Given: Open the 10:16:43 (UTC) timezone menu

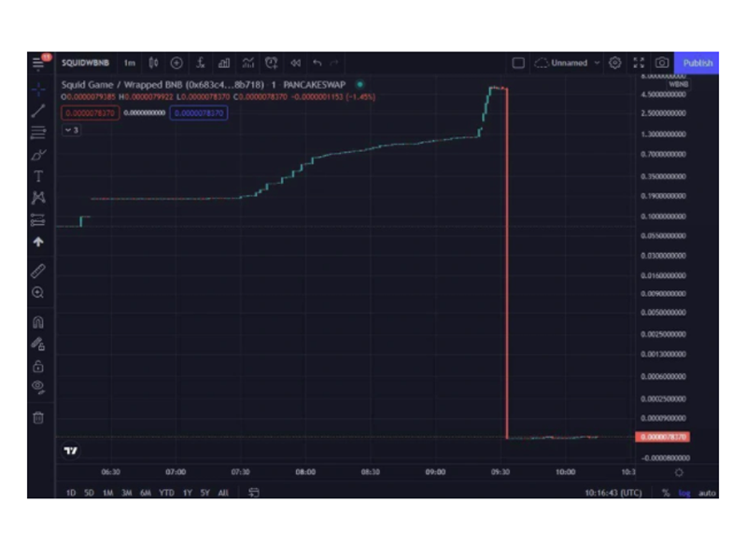Looking at the screenshot, I should coord(613,493).
